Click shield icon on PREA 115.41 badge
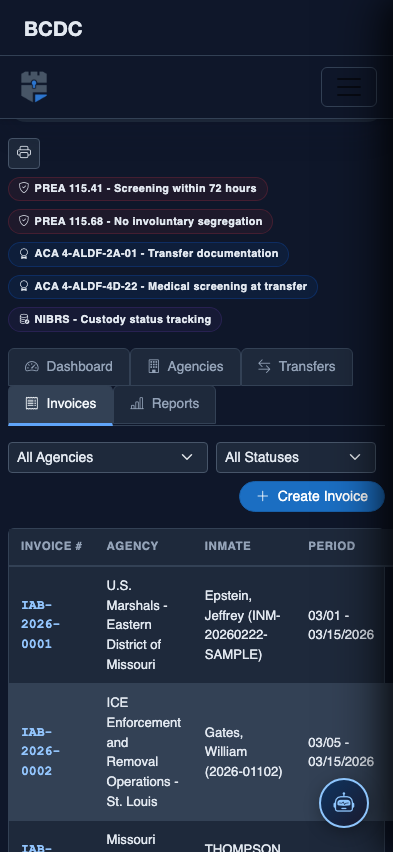The width and height of the screenshot is (393, 852). [23, 189]
